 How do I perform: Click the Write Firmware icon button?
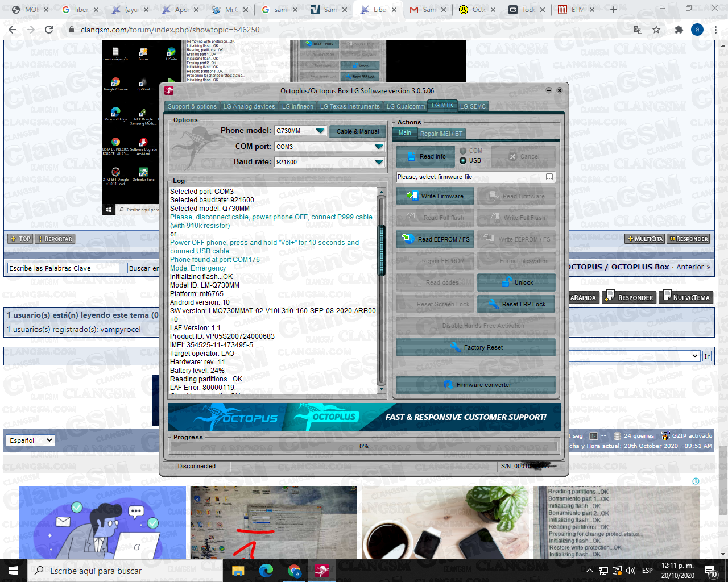435,196
